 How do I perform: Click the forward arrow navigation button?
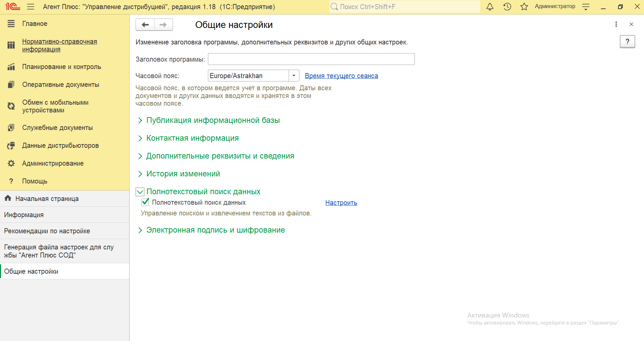[x=163, y=25]
